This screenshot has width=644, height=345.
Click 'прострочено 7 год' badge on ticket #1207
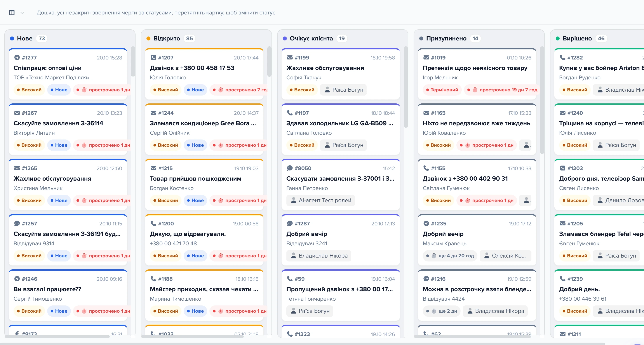coord(239,90)
